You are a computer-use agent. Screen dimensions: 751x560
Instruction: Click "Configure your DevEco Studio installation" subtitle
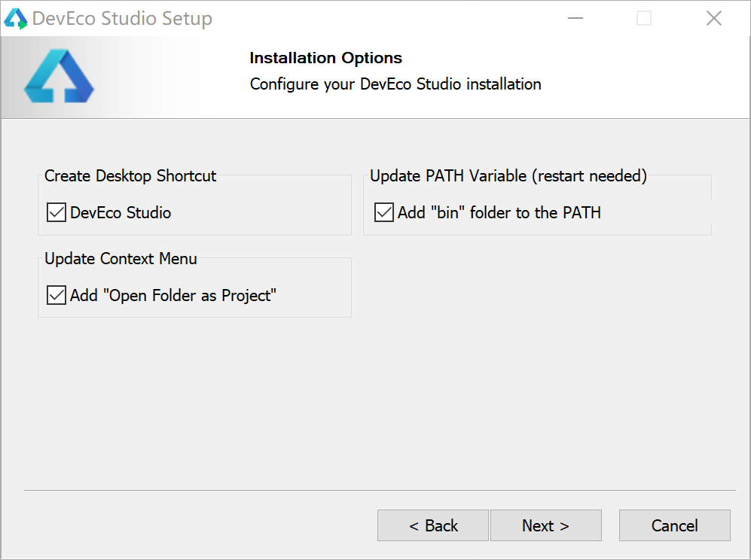pos(395,84)
